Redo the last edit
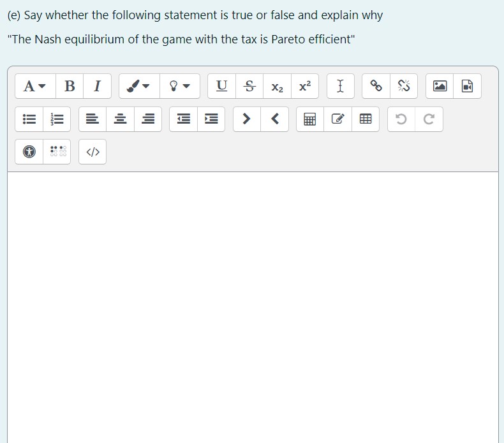 click(x=429, y=119)
